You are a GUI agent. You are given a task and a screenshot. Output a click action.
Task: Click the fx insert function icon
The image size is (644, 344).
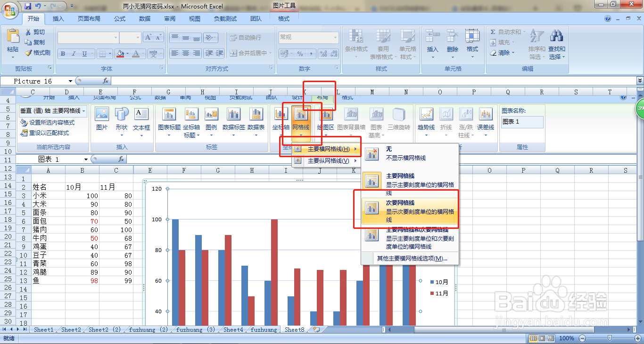pyautogui.click(x=106, y=81)
